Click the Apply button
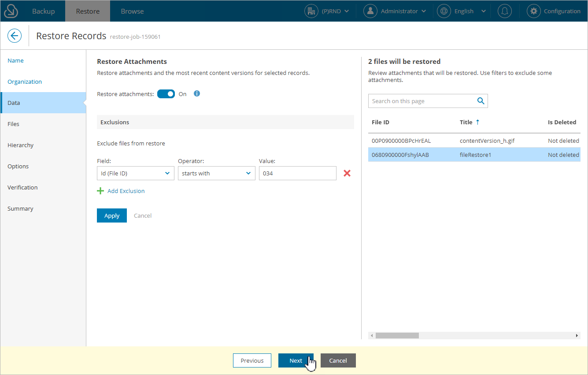The image size is (588, 375). 112,215
